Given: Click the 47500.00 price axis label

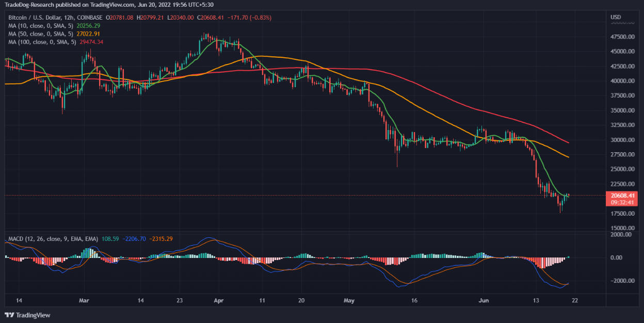Looking at the screenshot, I should pyautogui.click(x=622, y=37).
